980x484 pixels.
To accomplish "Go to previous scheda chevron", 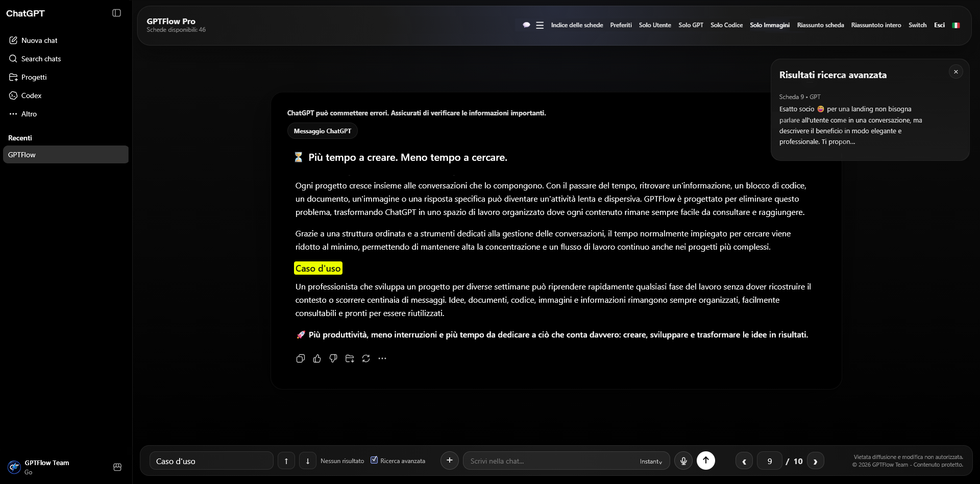I will pyautogui.click(x=744, y=461).
